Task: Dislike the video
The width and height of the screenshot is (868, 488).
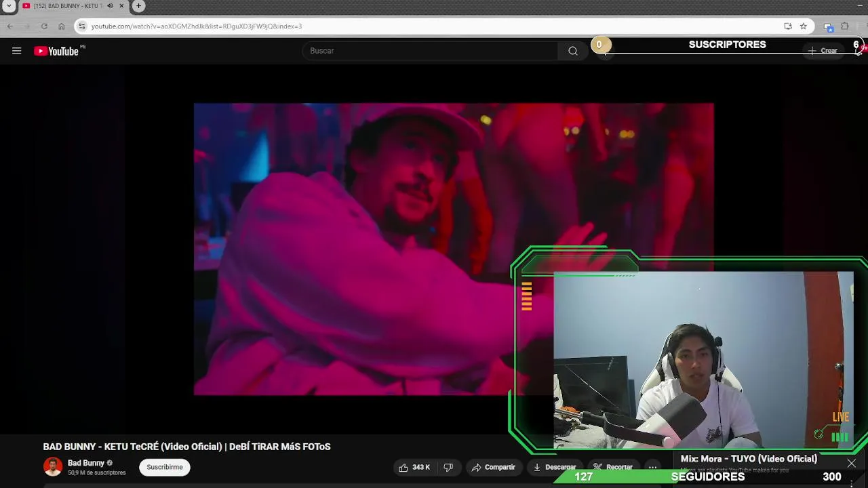Action: (x=448, y=467)
